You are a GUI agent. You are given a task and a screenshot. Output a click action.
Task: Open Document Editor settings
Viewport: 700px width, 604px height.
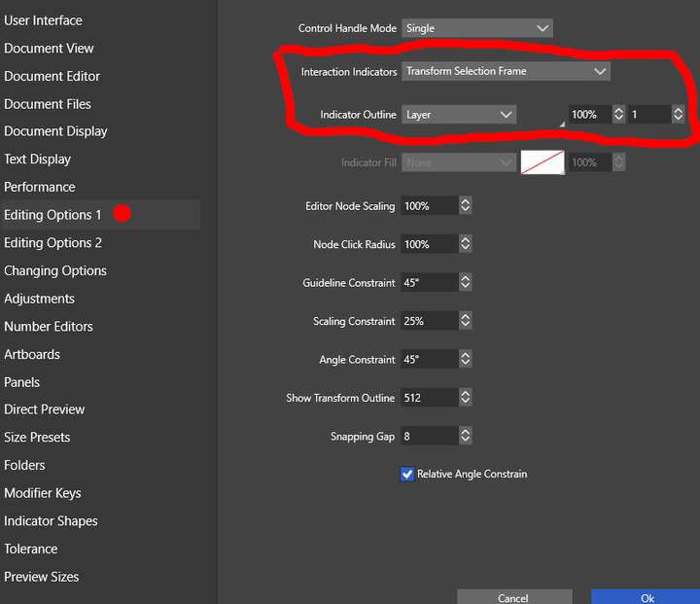click(x=52, y=76)
